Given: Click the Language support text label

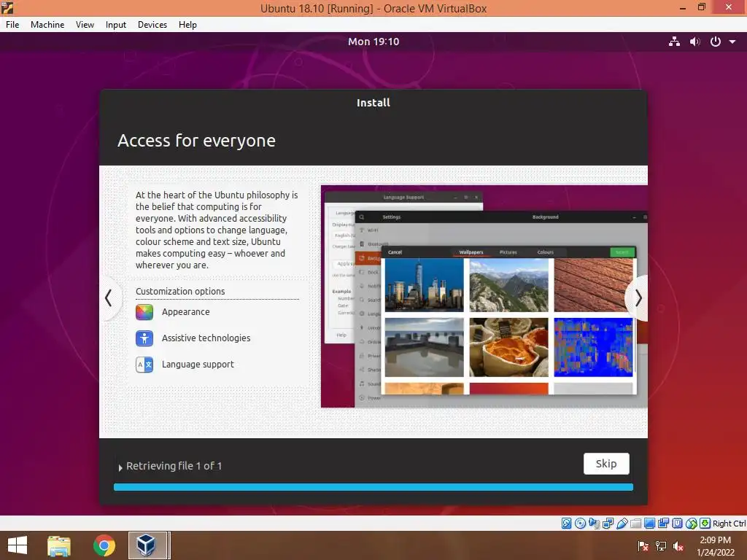Looking at the screenshot, I should coord(198,365).
